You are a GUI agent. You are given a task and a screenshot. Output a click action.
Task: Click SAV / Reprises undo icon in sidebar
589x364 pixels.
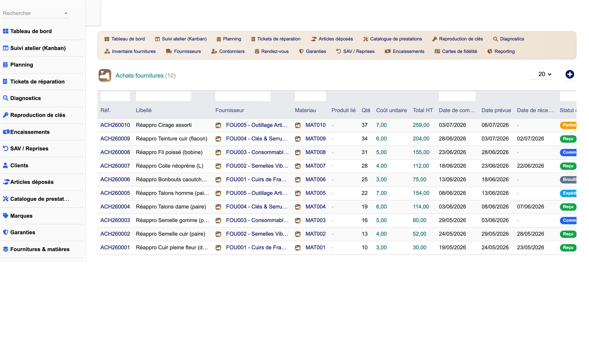5,148
